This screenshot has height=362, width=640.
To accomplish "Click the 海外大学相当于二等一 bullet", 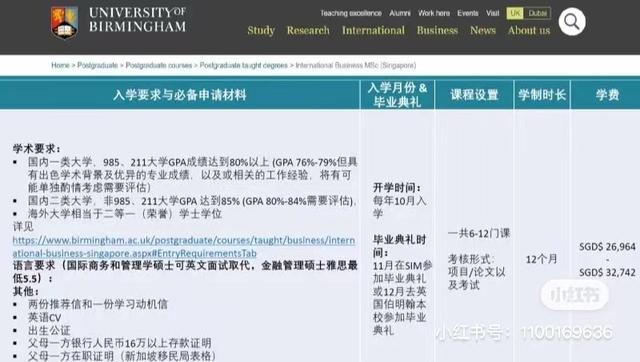I will (125, 213).
